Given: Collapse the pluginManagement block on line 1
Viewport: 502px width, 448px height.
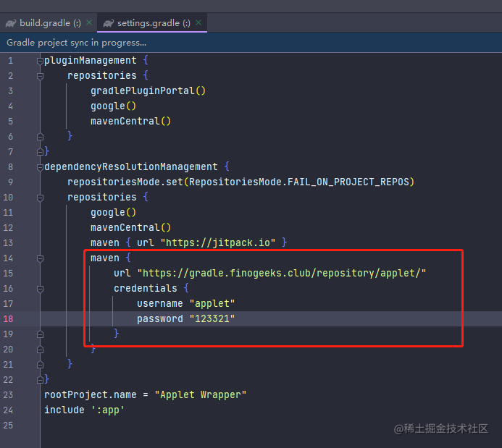Looking at the screenshot, I should [x=40, y=61].
